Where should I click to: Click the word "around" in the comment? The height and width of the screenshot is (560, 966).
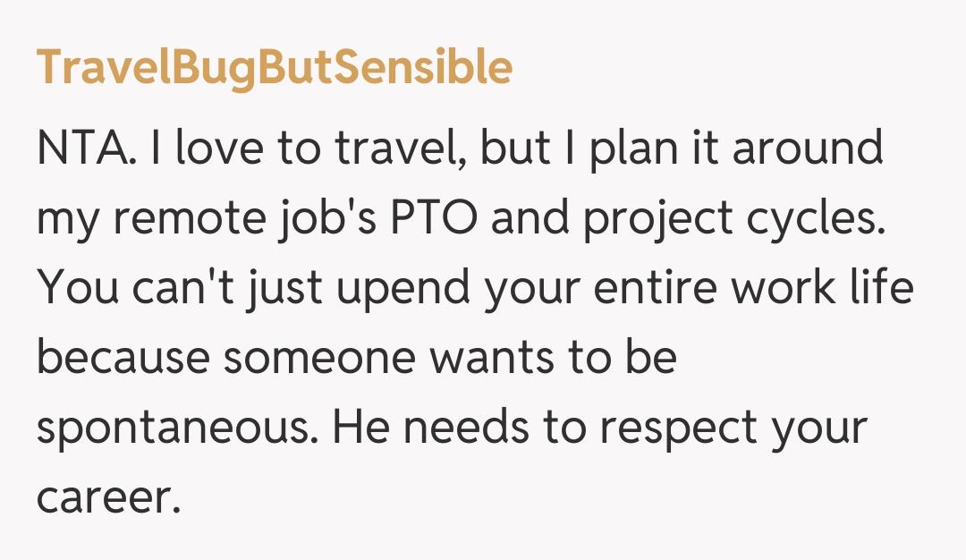point(808,149)
